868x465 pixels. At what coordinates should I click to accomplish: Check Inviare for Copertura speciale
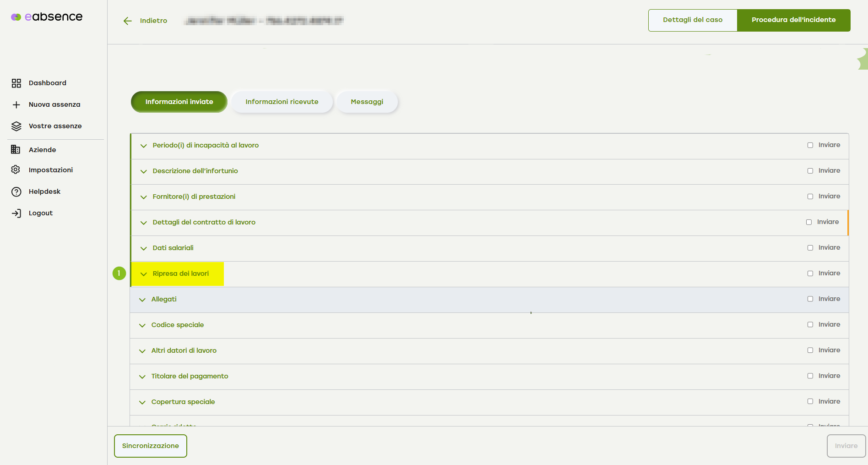[x=810, y=401]
